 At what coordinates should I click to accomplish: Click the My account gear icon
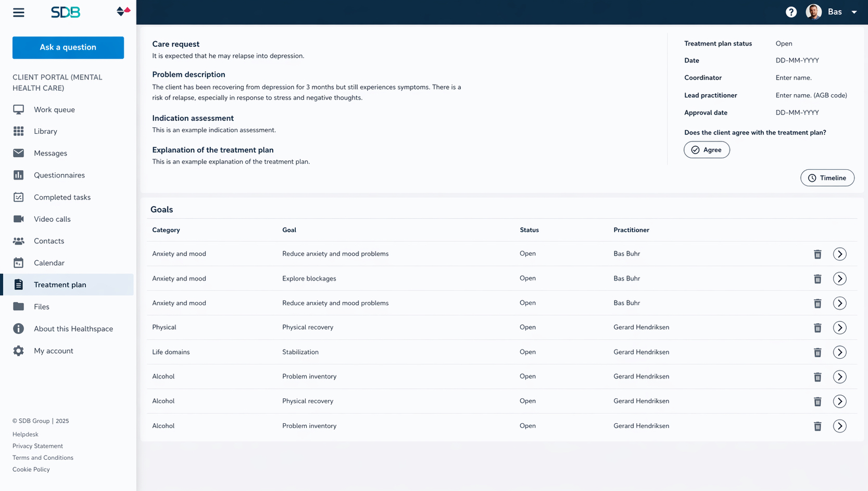[19, 351]
